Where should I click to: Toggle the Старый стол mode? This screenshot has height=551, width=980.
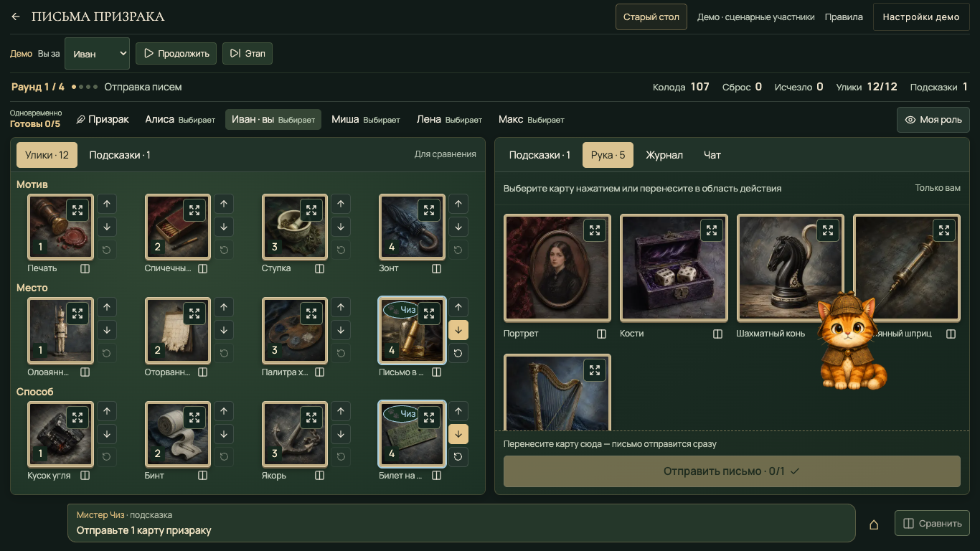click(651, 17)
